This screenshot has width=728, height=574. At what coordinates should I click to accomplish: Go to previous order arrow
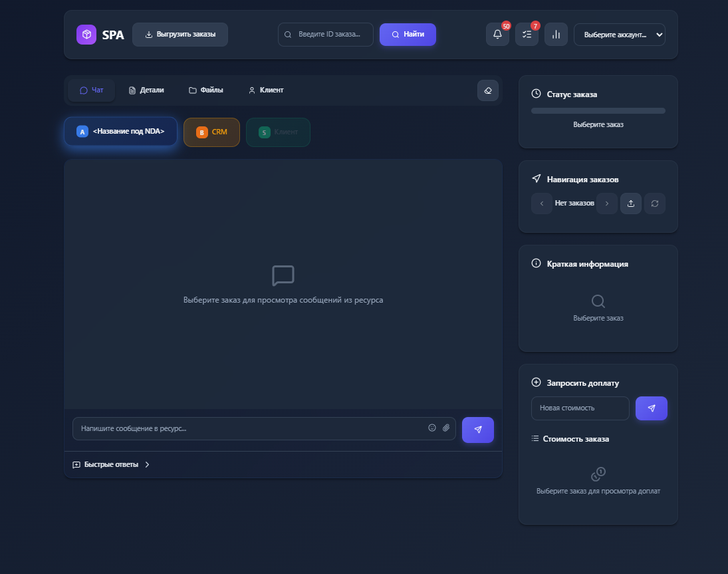point(541,204)
